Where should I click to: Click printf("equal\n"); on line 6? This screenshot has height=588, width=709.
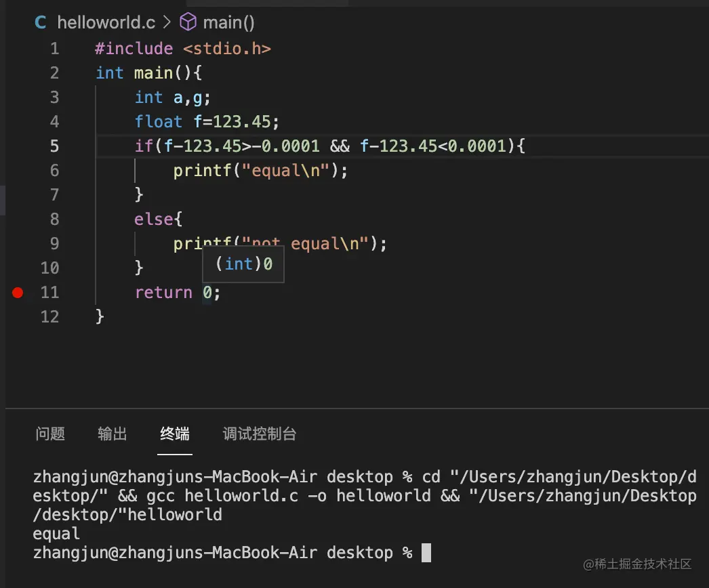(260, 171)
